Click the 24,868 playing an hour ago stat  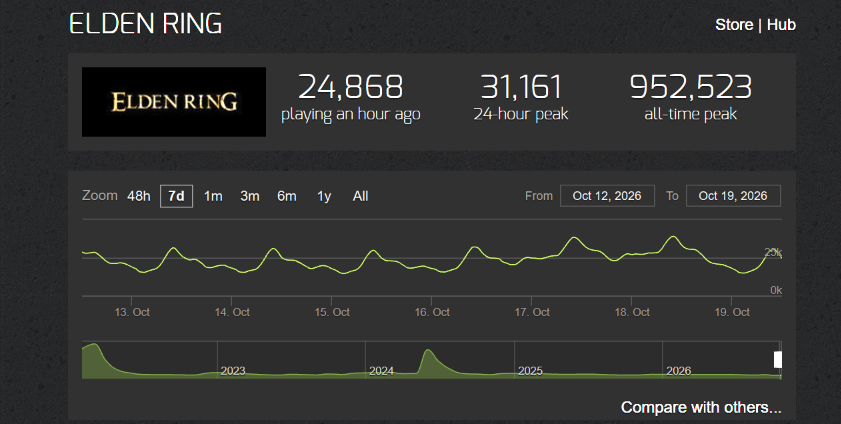click(x=351, y=98)
